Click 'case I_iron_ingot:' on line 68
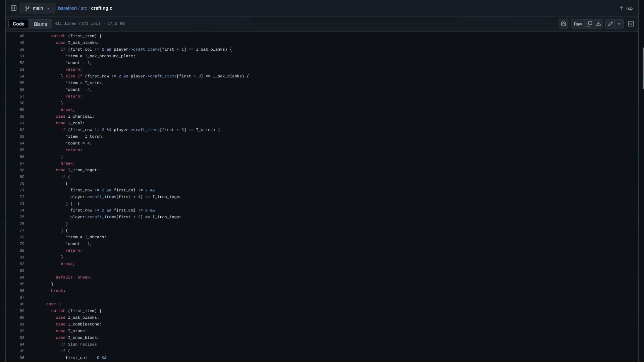This screenshot has height=362, width=644. (x=77, y=170)
